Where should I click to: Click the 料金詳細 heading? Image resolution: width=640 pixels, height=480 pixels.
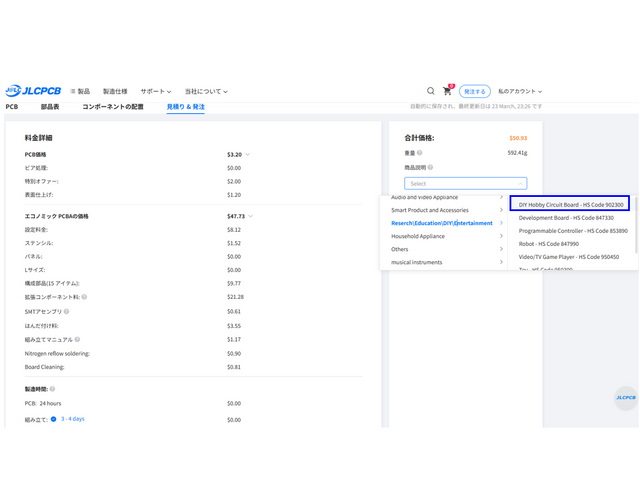38,138
